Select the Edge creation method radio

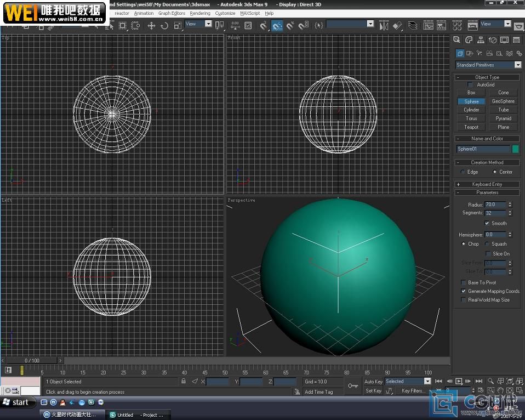pos(463,172)
